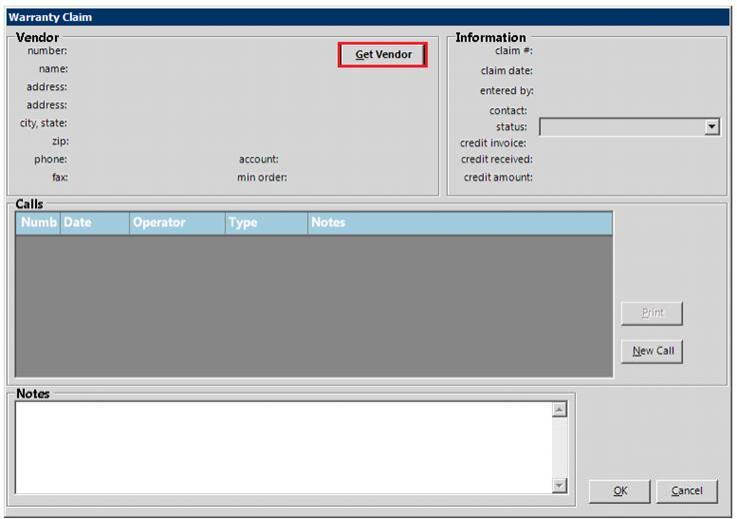Select the Operator column header
The width and height of the screenshot is (737, 519).
[x=177, y=223]
